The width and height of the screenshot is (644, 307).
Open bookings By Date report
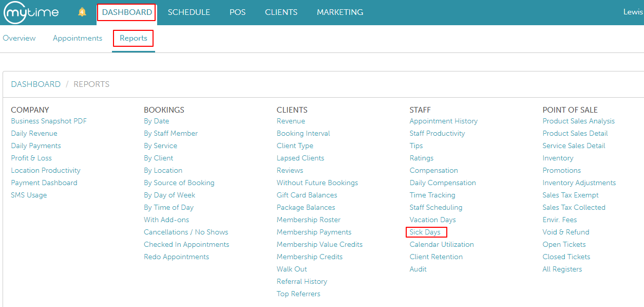click(x=156, y=121)
